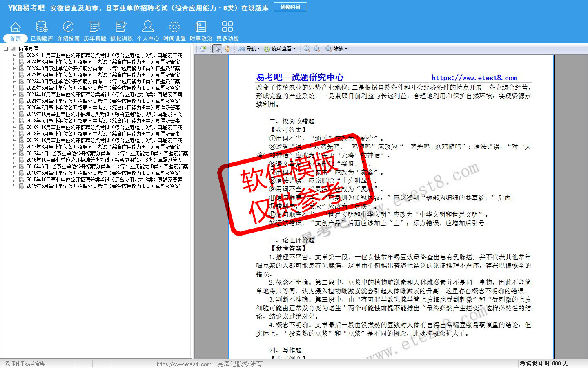The image size is (588, 368).
Task: Open the 已购题库 purchased question bank
Action: click(42, 31)
